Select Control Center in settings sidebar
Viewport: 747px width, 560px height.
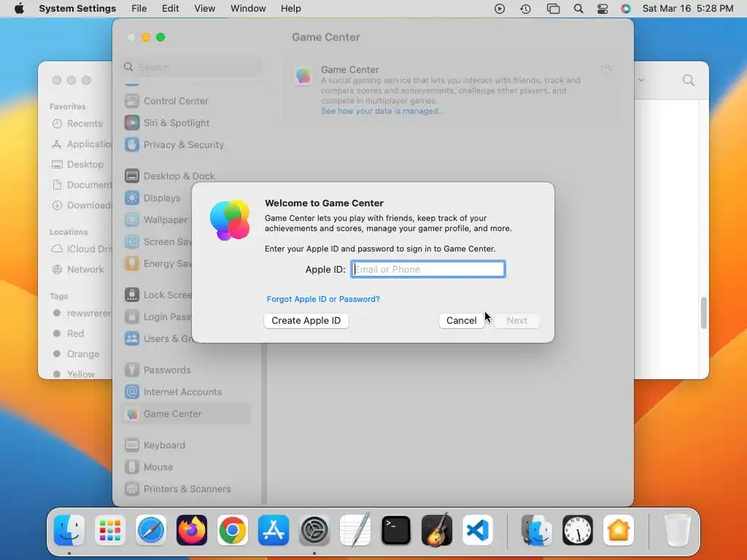click(x=186, y=101)
